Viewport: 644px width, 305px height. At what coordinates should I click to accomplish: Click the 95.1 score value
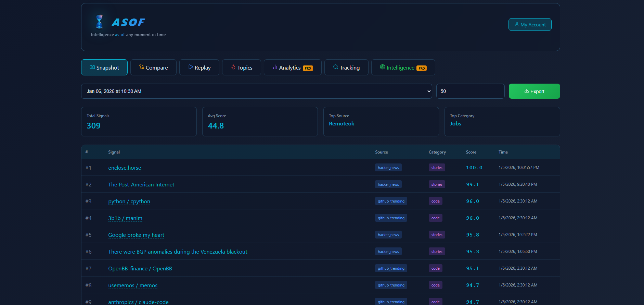473,268
